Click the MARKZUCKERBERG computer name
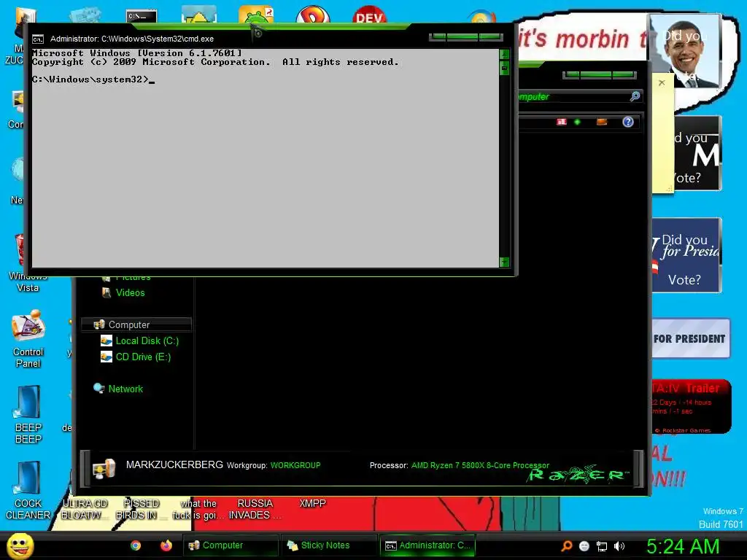Screen dimensions: 747x560 (x=174, y=464)
